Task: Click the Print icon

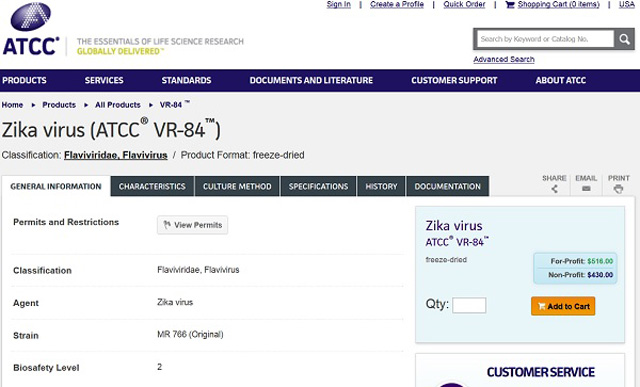Action: 618,189
